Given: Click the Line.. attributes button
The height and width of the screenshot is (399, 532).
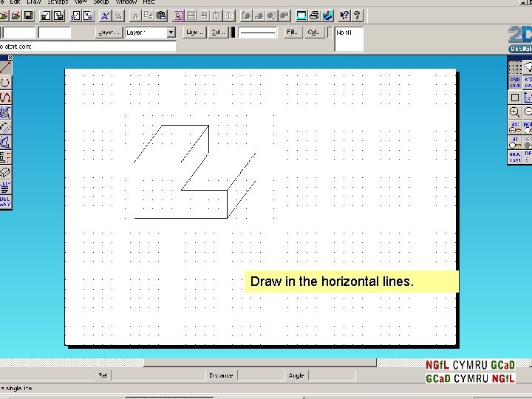Looking at the screenshot, I should tap(195, 33).
